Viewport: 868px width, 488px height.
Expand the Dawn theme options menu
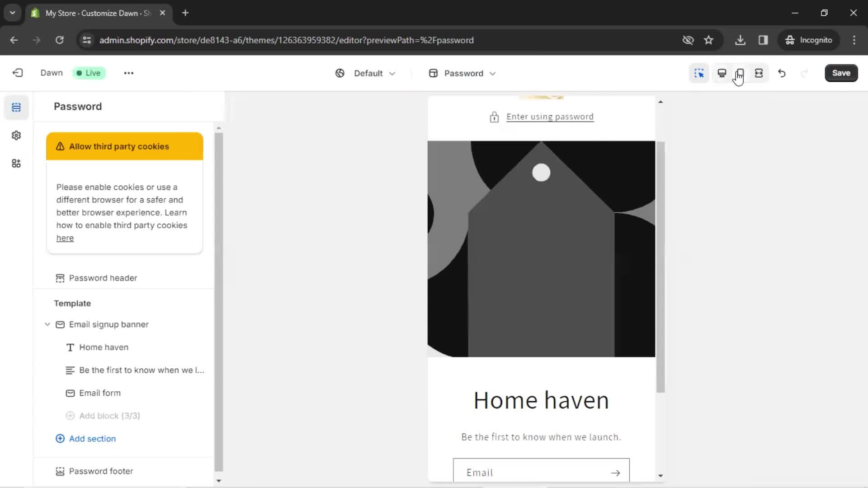[129, 73]
